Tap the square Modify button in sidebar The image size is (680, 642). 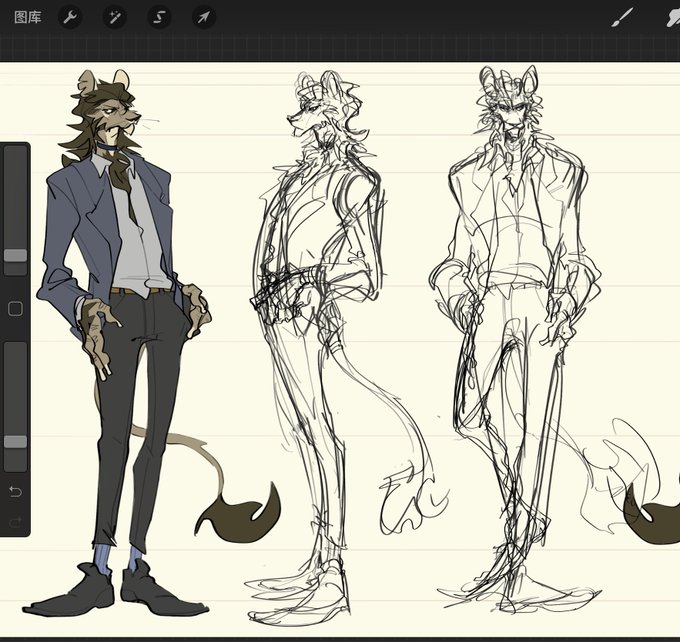point(16,309)
